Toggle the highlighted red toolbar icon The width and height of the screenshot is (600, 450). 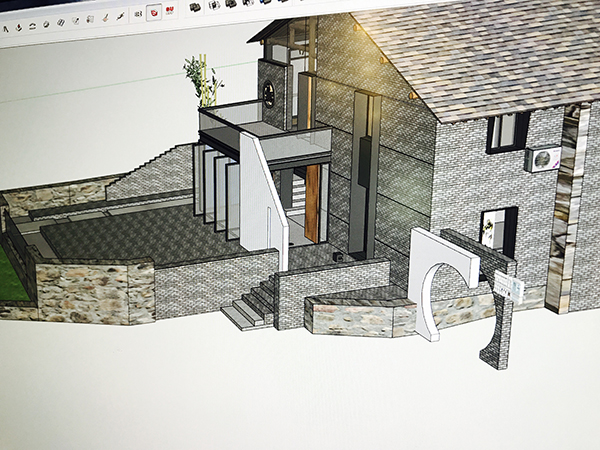154,13
